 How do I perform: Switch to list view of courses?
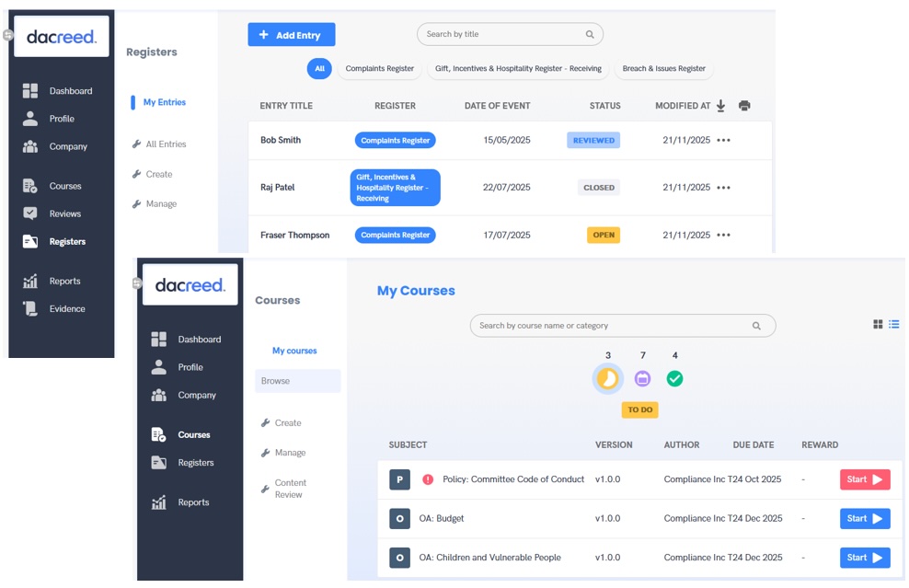[x=893, y=324]
